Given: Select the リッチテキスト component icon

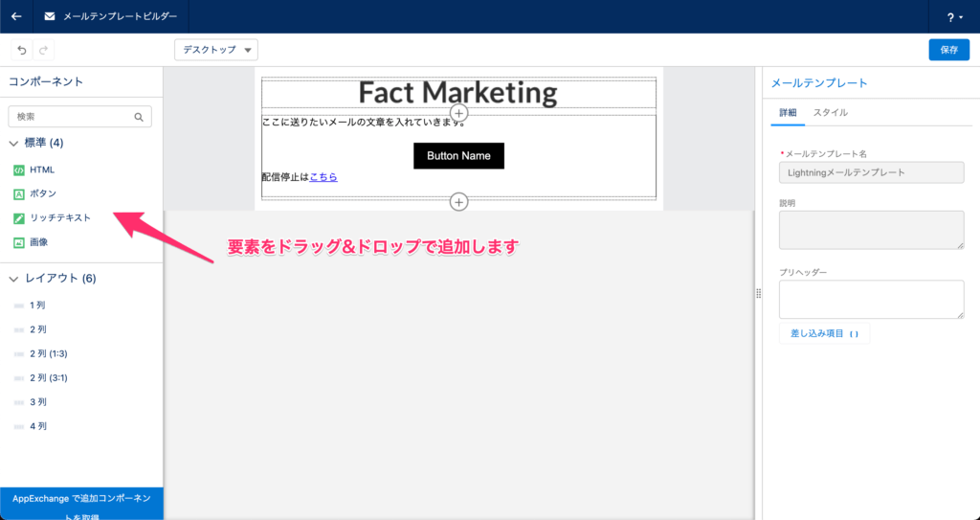Looking at the screenshot, I should [x=19, y=218].
